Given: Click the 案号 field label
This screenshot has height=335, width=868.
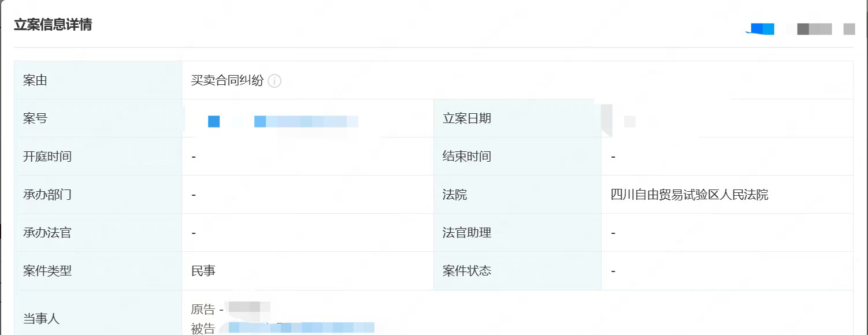Looking at the screenshot, I should point(35,118).
